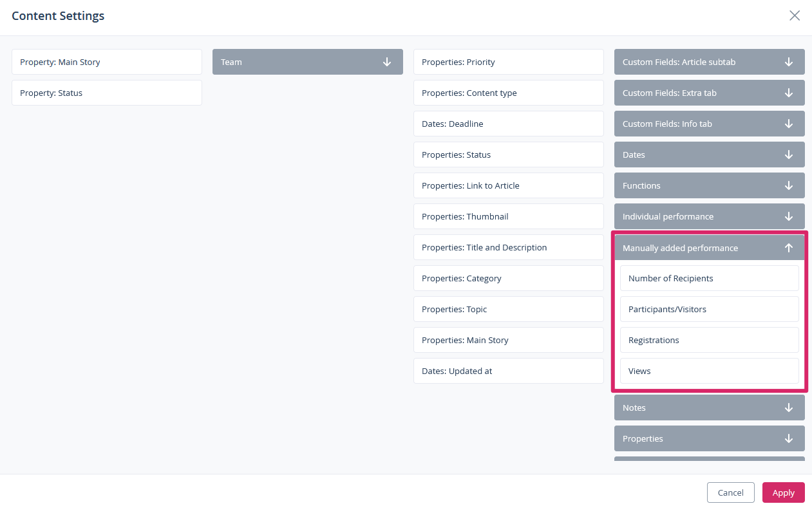Click the Dates group down arrow
This screenshot has height=506, width=812.
(789, 155)
